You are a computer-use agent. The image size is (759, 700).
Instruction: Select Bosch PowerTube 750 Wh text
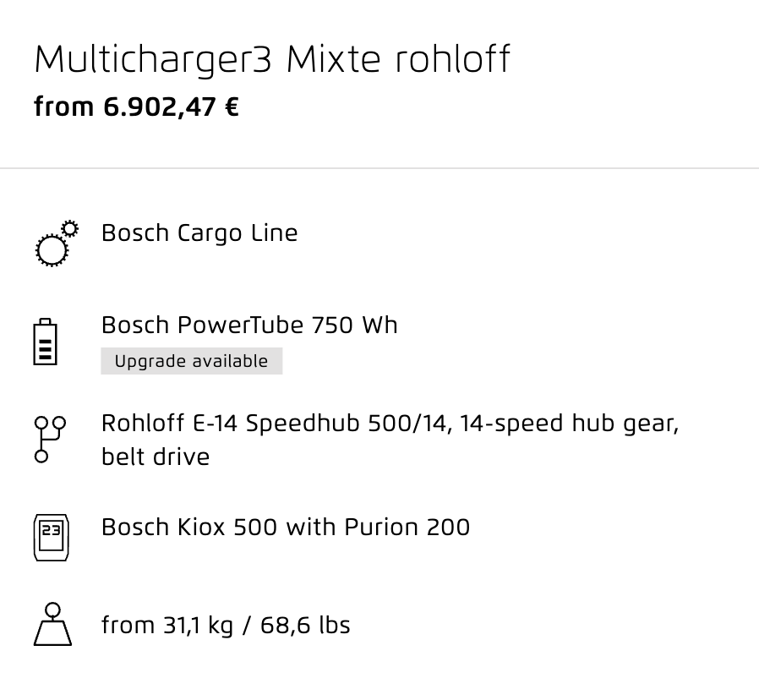point(249,325)
